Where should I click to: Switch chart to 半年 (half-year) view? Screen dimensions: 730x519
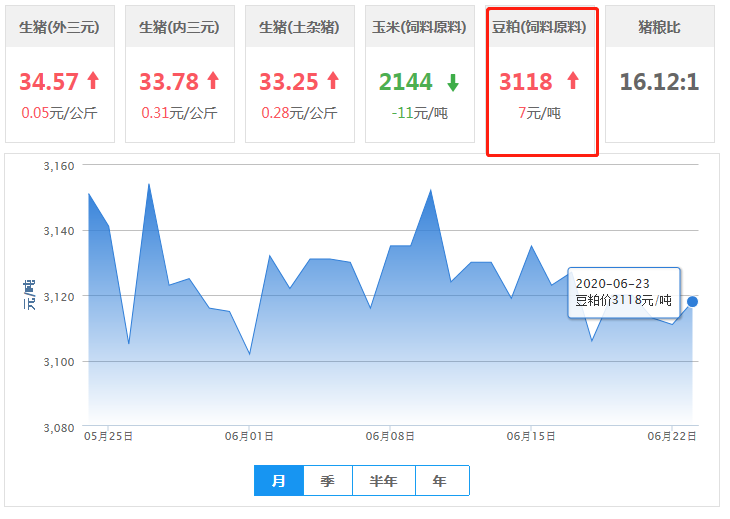point(384,481)
